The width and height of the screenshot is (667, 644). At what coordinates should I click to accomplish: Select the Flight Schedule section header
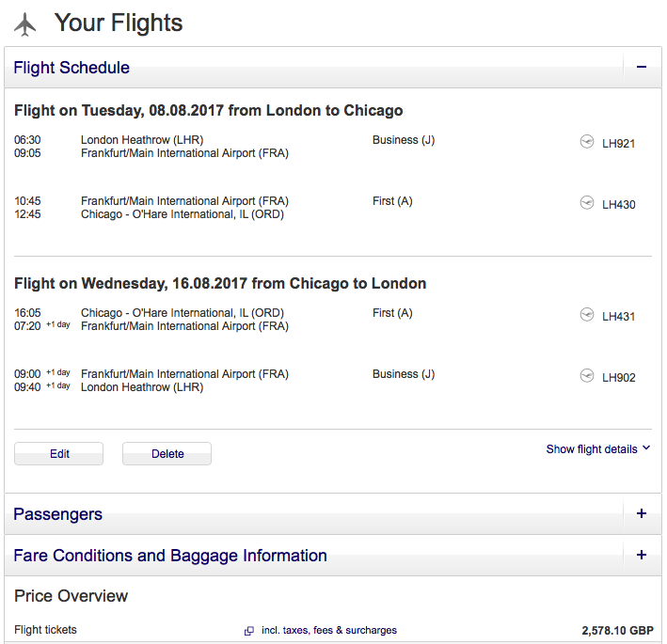[71, 68]
